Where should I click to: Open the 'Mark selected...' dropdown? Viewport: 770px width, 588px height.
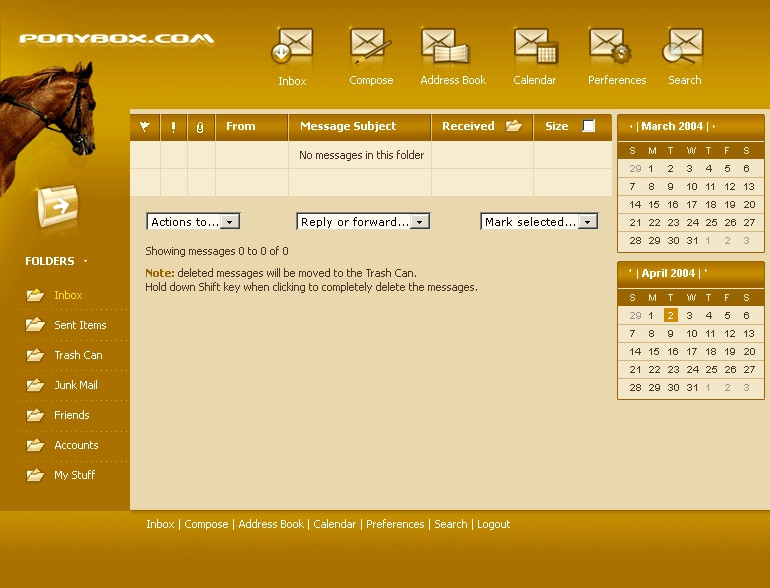pyautogui.click(x=539, y=222)
